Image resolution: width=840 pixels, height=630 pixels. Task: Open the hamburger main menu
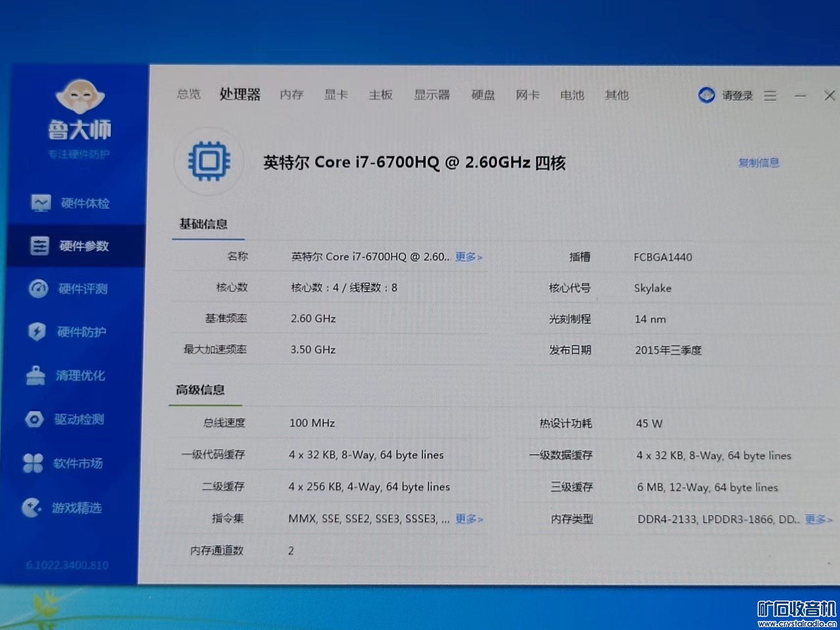pos(770,95)
